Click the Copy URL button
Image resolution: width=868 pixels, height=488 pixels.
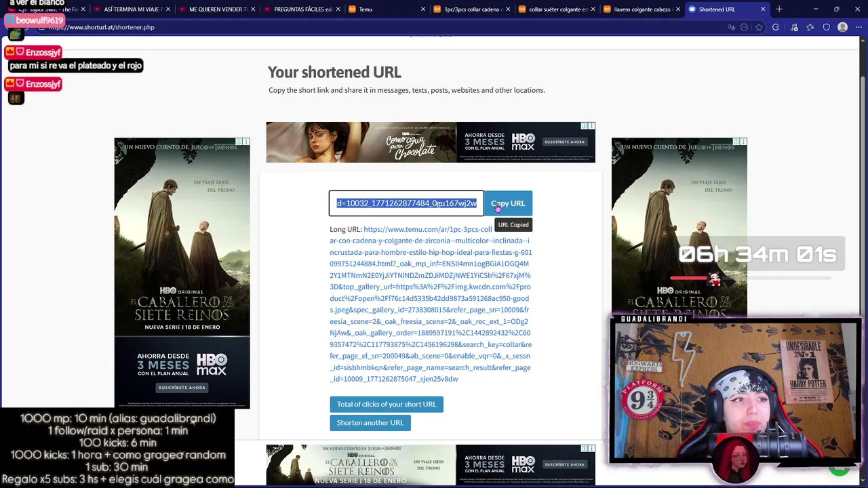[x=508, y=203]
